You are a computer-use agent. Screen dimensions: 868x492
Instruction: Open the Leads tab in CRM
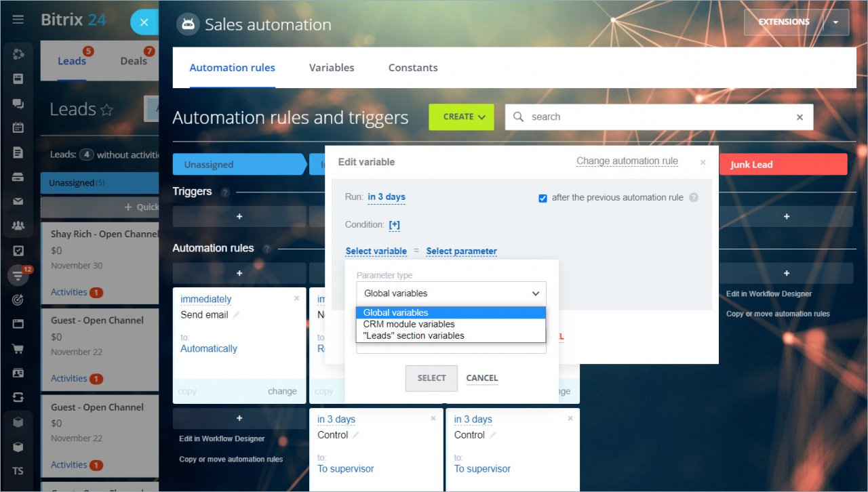pos(72,61)
